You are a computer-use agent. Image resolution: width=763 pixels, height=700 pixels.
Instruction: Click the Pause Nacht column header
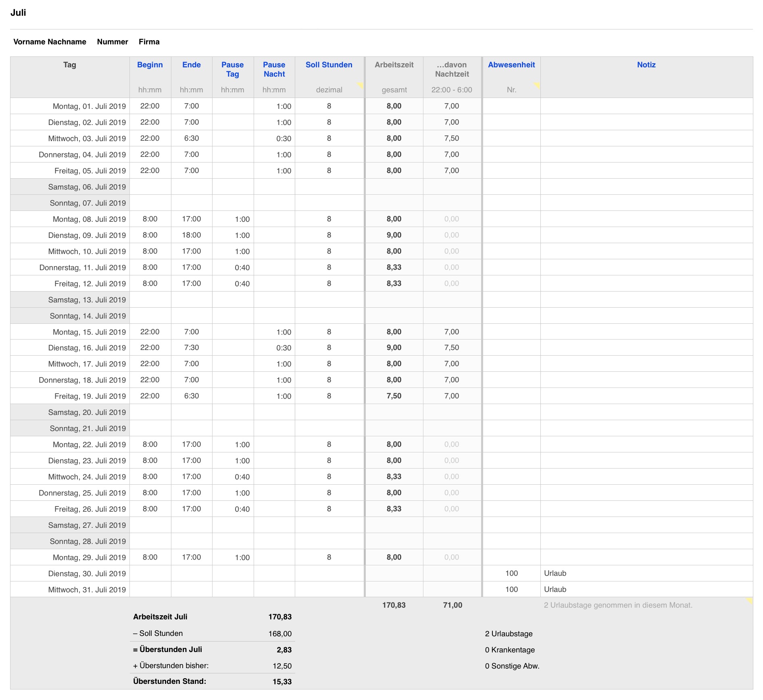click(274, 69)
